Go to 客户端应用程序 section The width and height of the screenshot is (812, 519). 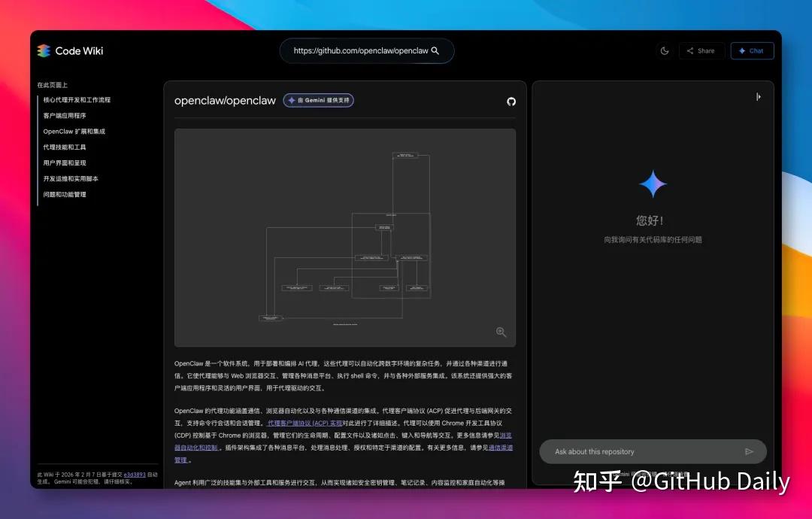coord(65,116)
